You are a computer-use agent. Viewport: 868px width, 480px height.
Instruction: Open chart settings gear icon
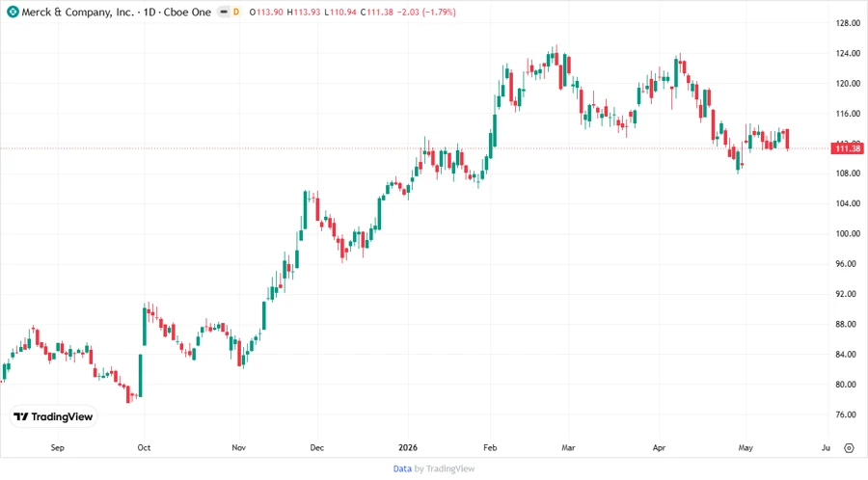849,448
